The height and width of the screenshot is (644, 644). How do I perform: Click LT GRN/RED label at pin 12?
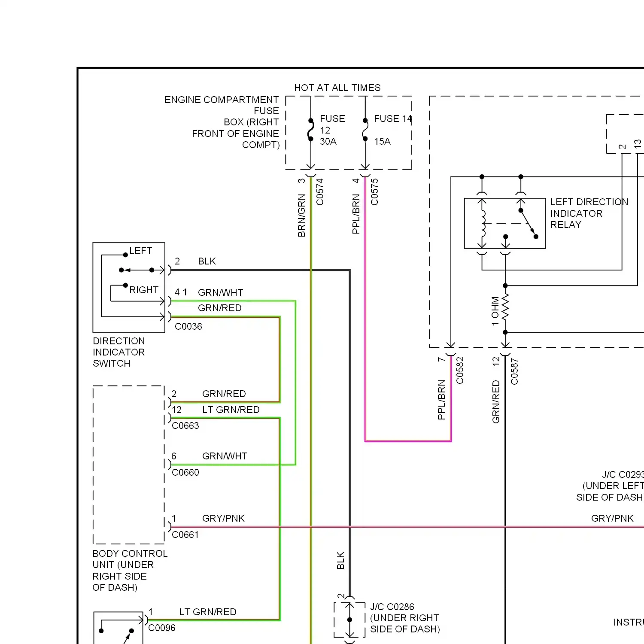(231, 410)
